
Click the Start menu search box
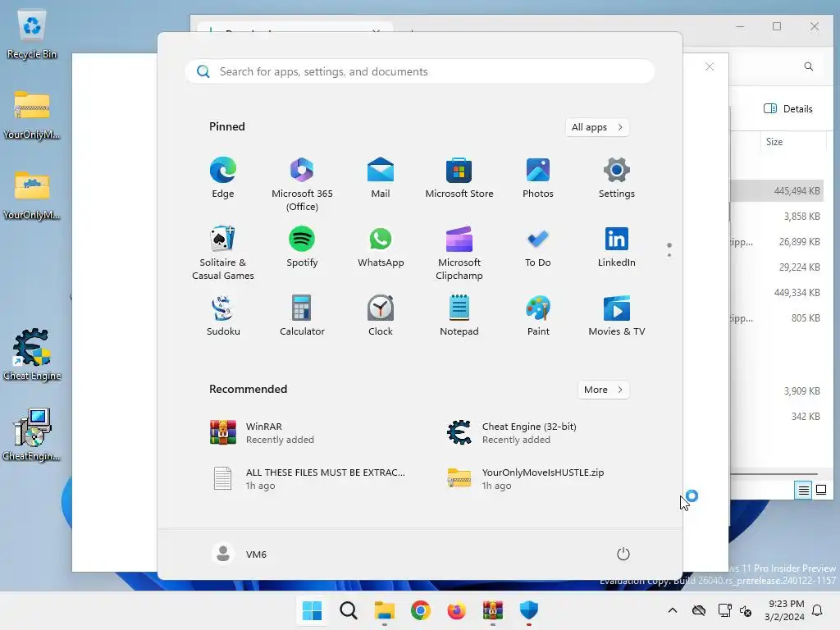420,72
